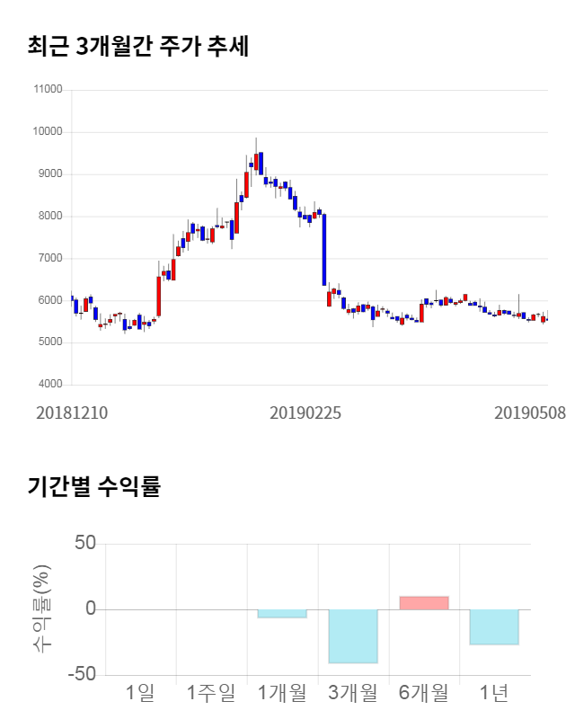Click the 1주일 period label

(210, 693)
